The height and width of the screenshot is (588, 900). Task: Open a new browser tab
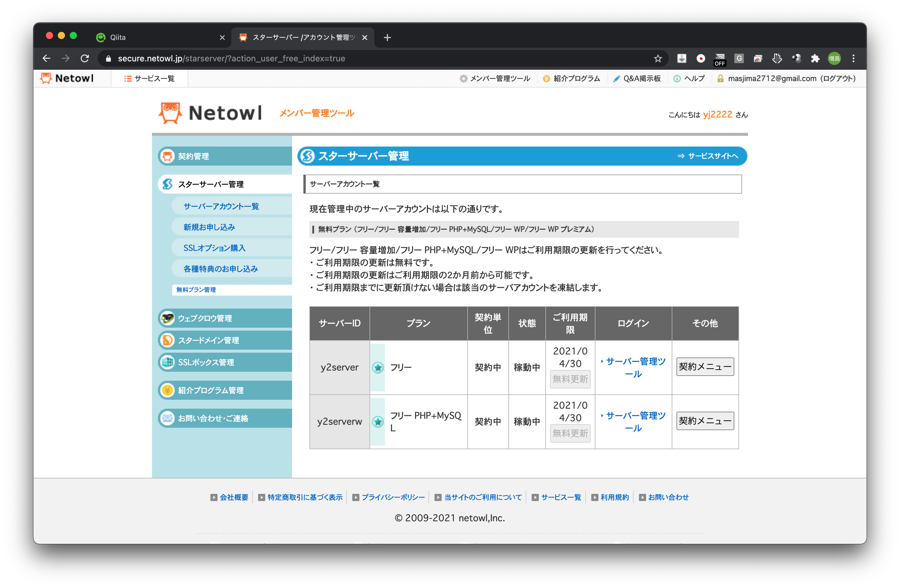coord(387,38)
